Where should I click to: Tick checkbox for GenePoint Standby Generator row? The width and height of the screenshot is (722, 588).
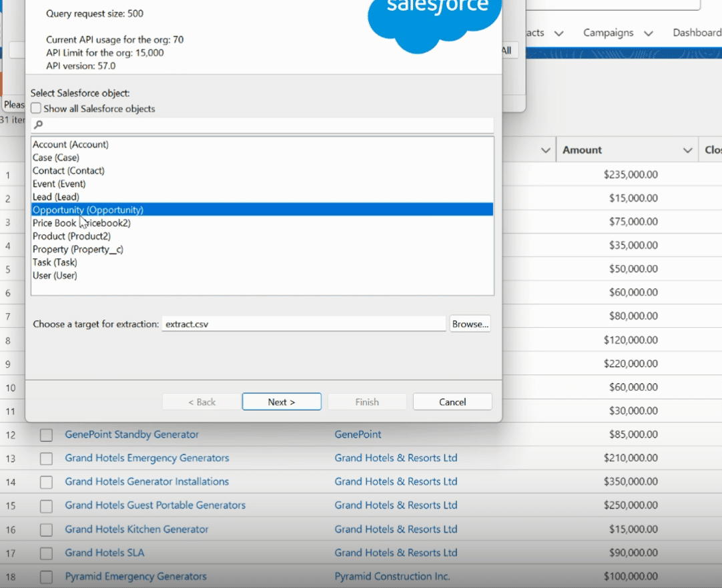pos(46,434)
